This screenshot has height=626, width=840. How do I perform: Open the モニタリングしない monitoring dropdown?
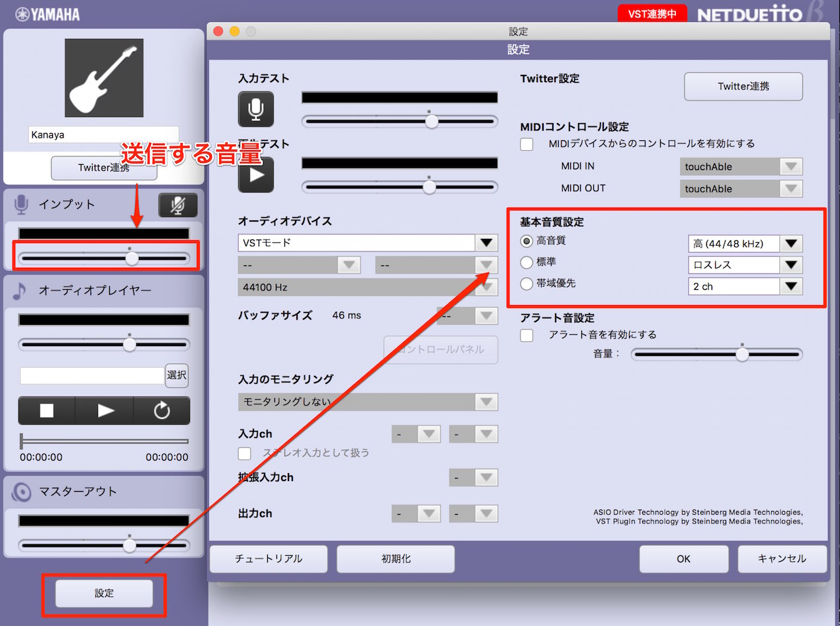368,402
